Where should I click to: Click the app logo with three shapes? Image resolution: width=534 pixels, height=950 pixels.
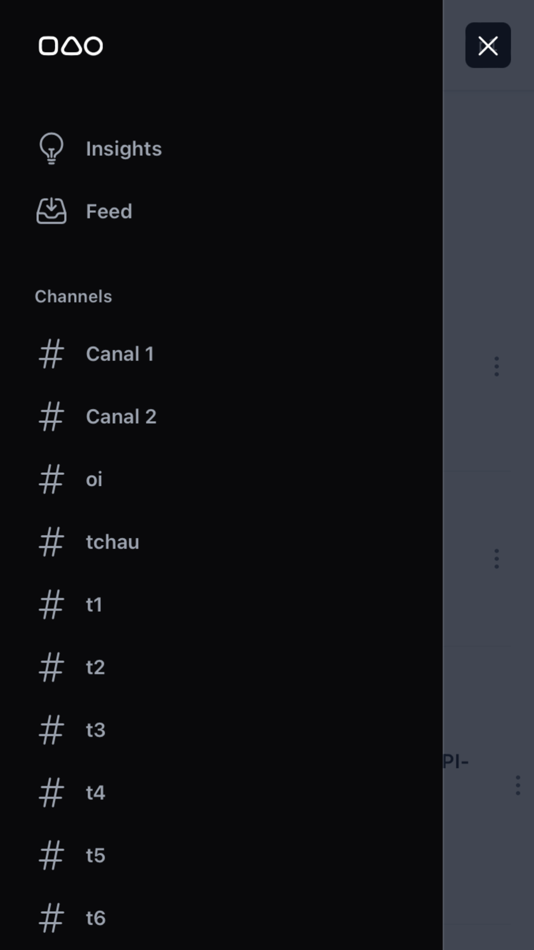[71, 45]
